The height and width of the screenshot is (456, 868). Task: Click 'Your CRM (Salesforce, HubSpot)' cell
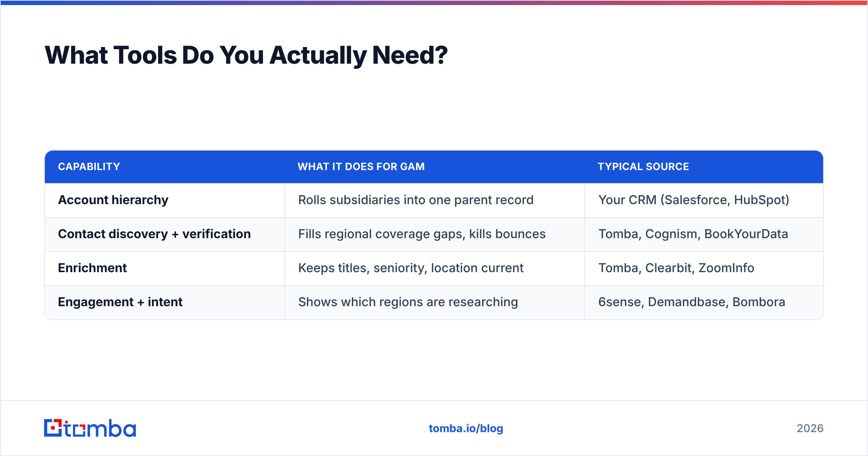point(704,200)
